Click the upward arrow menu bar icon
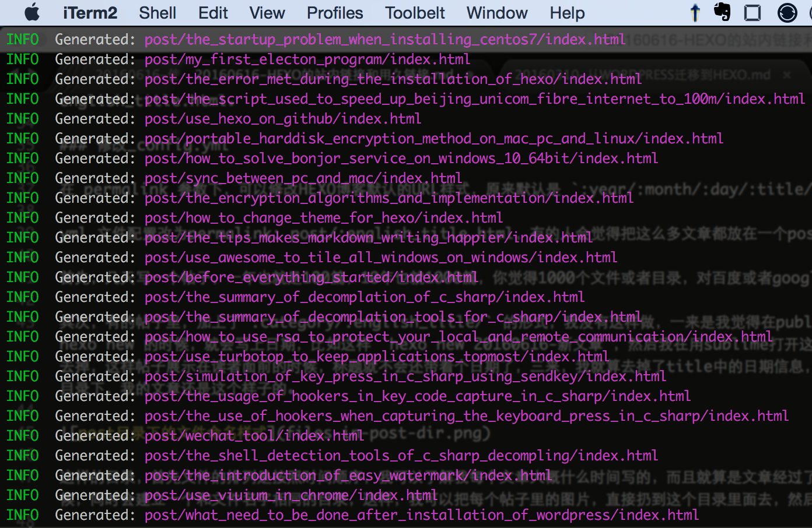Viewport: 812px width, 528px height. pos(695,12)
